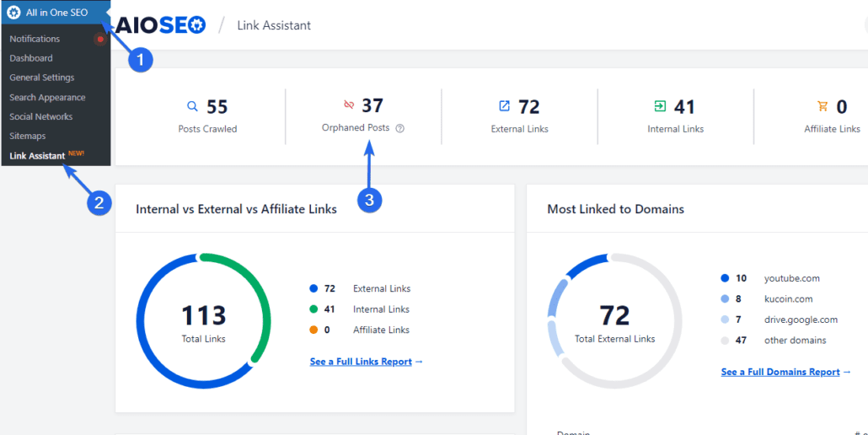Image resolution: width=868 pixels, height=435 pixels.
Task: Select Link Assistant in sidebar
Action: click(38, 155)
